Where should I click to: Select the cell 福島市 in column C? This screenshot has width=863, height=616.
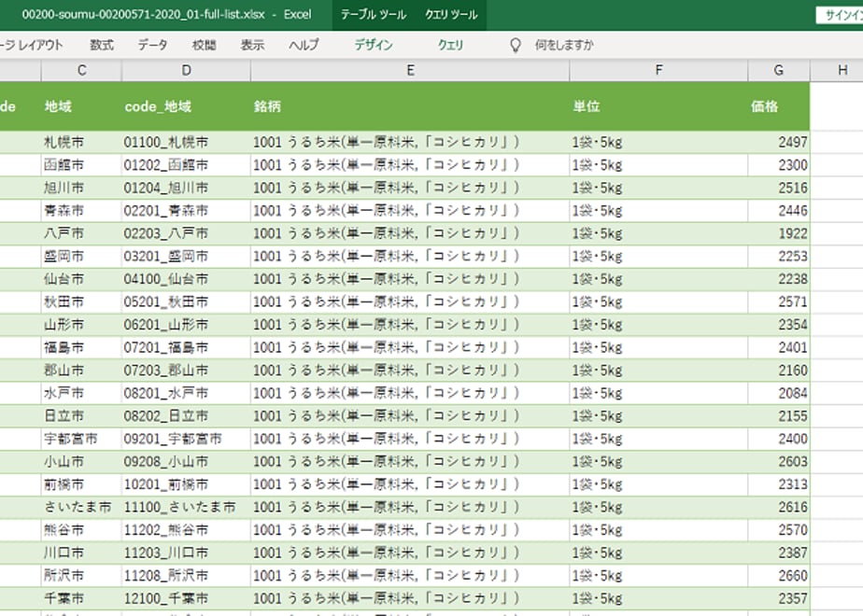[81, 347]
